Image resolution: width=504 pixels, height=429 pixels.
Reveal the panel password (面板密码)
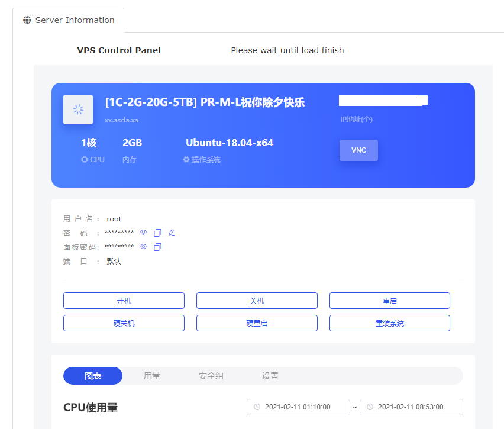pyautogui.click(x=143, y=246)
